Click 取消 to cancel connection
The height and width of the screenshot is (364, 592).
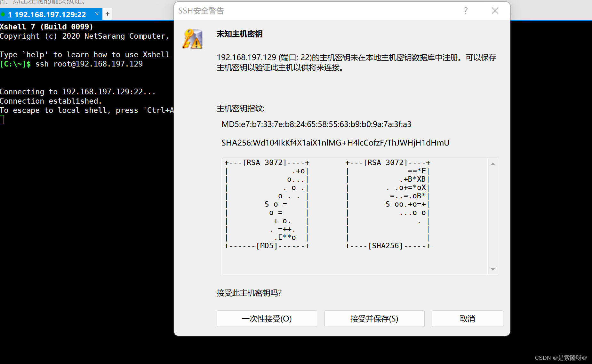(467, 319)
